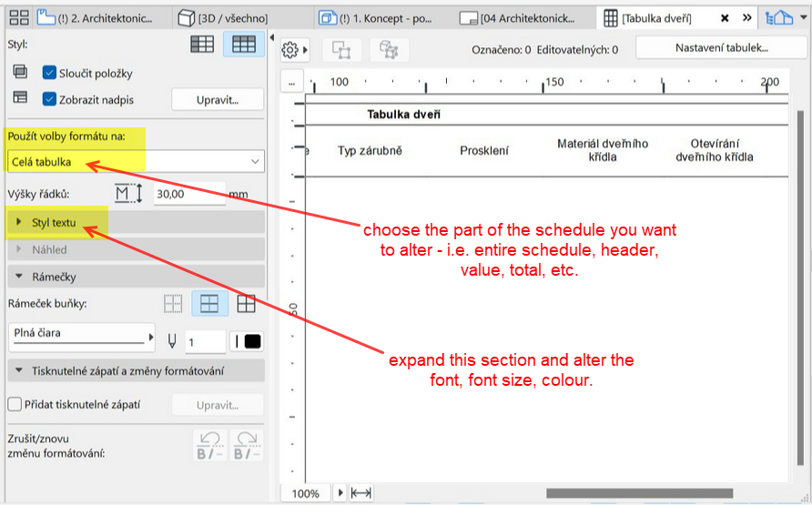Collapse the Rámečky section
The height and width of the screenshot is (505, 812).
click(136, 277)
